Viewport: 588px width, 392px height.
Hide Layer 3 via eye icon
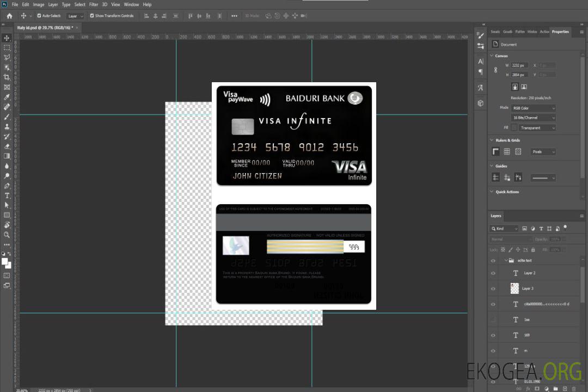493,289
